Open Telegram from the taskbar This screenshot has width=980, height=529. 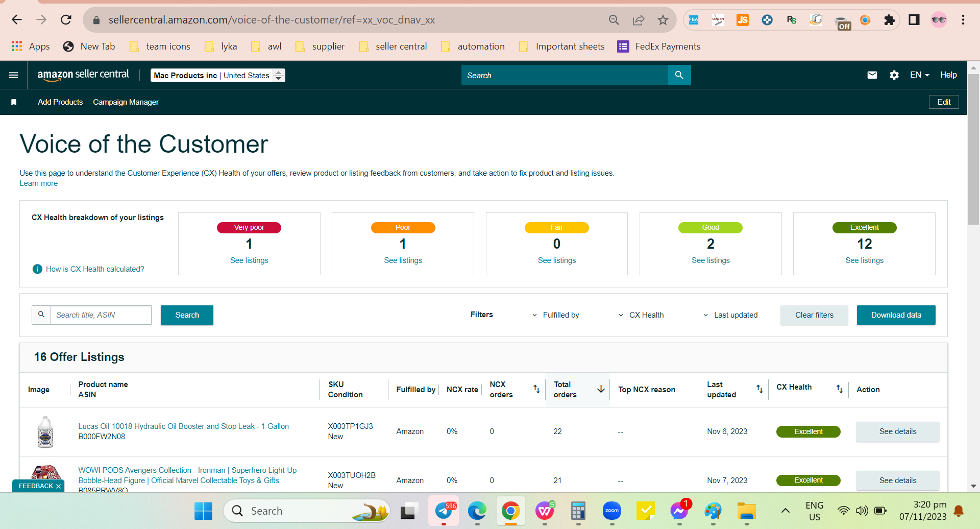point(444,511)
